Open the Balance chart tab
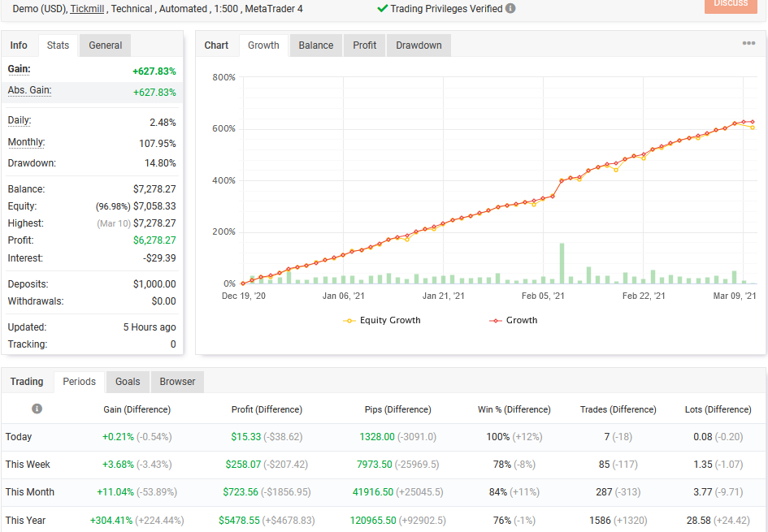768x532 pixels. point(316,45)
